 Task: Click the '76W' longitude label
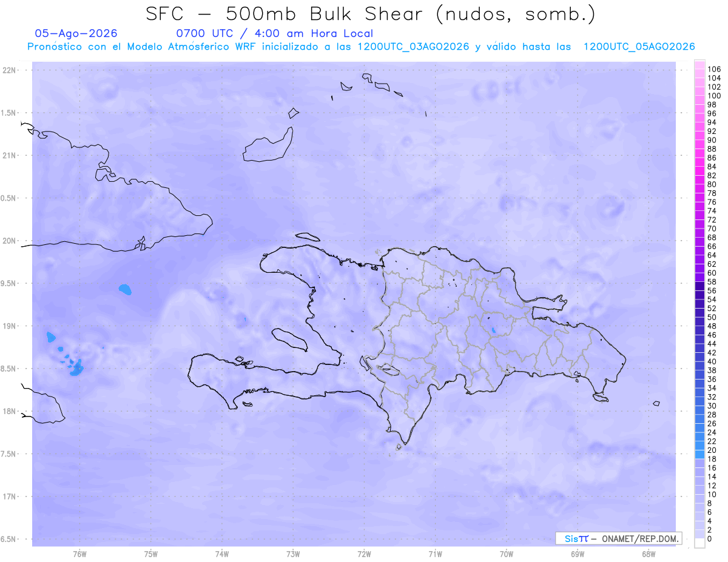(x=79, y=554)
